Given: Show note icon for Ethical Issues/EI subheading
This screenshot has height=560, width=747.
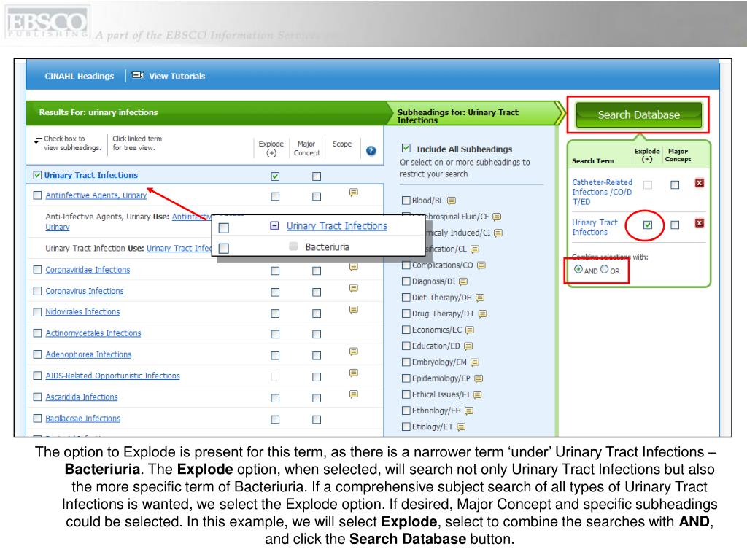Looking at the screenshot, I should (x=478, y=394).
